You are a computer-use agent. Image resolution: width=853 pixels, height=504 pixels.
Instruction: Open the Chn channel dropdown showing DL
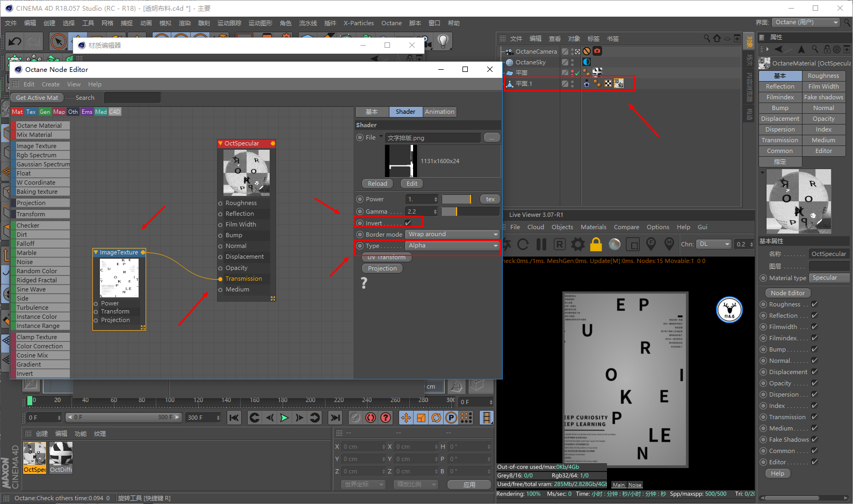pyautogui.click(x=714, y=244)
